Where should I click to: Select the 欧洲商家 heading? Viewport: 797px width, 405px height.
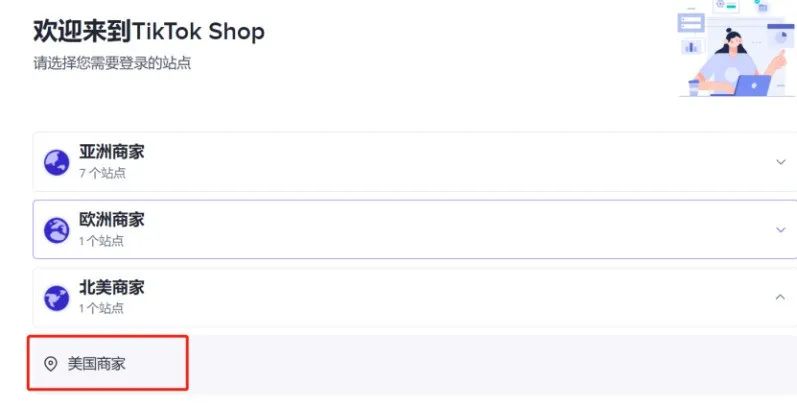pos(112,220)
